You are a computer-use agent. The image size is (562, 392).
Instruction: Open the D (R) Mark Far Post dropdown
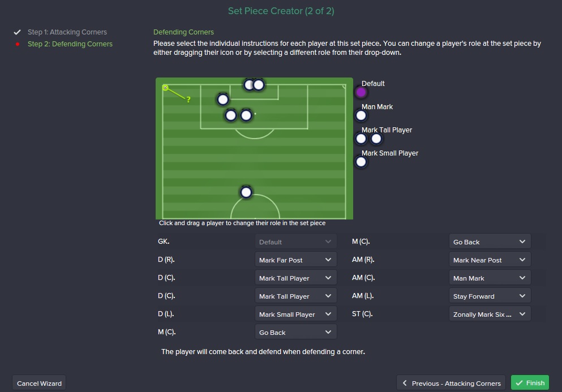click(295, 260)
